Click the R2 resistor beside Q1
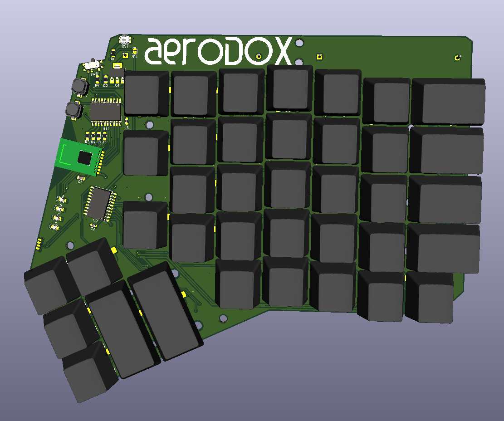The image size is (504, 421). (x=105, y=80)
